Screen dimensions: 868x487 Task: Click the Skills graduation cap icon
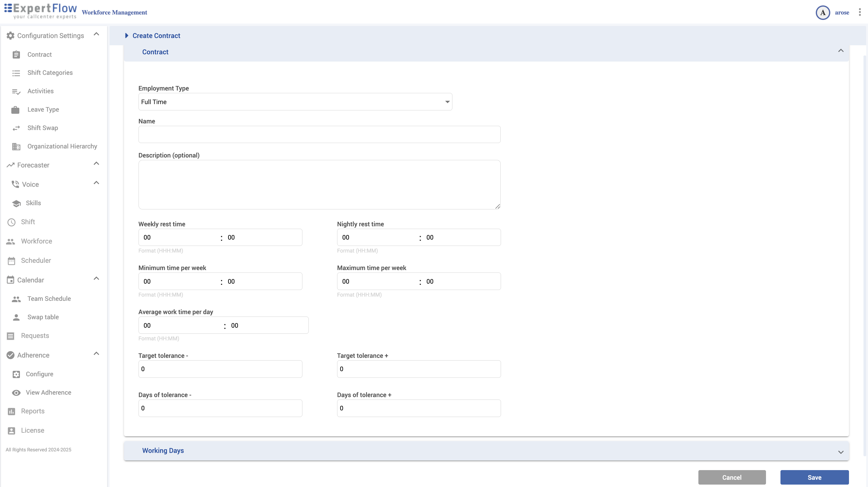[x=16, y=203]
